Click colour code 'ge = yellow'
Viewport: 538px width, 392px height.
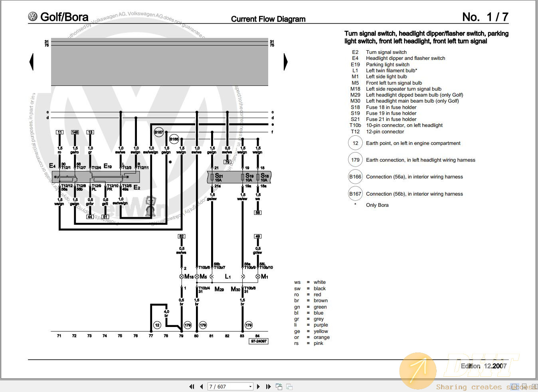[311, 331]
